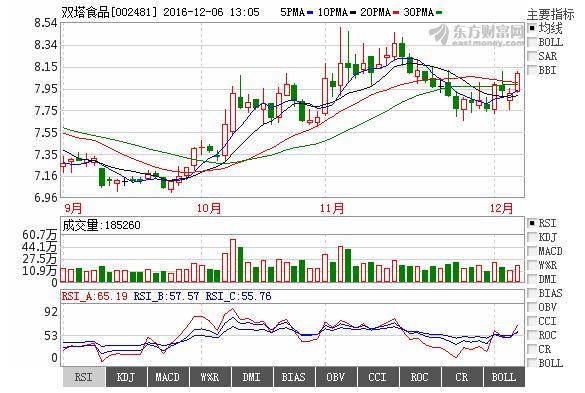
Task: Click the 8.54 price axis label
Action: pyautogui.click(x=46, y=23)
